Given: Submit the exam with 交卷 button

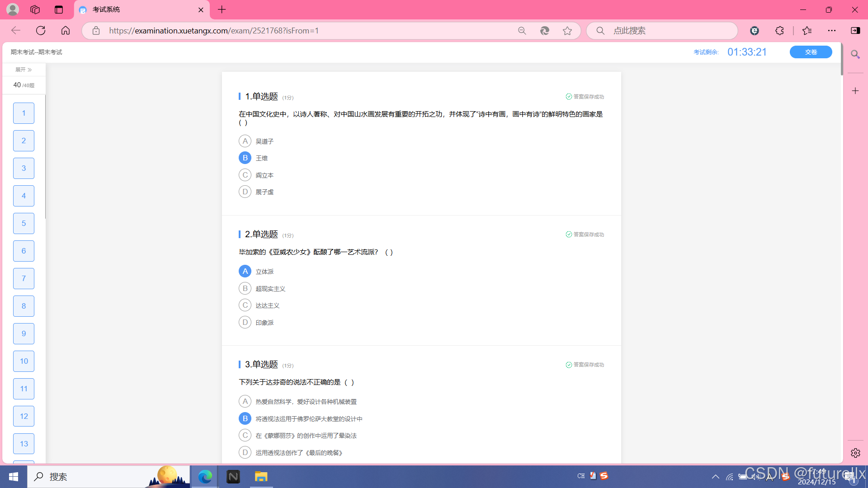Looking at the screenshot, I should 811,52.
